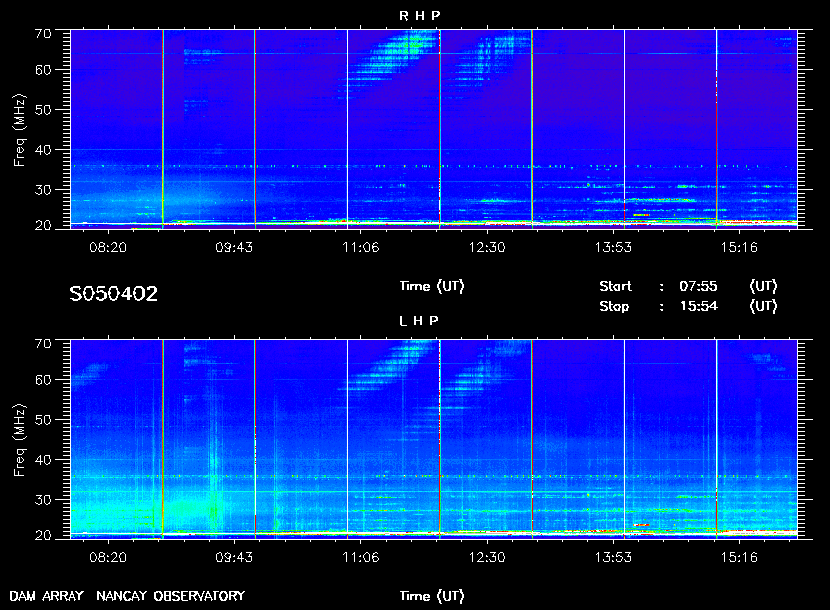Image resolution: width=830 pixels, height=610 pixels.
Task: Click the 20 MHz tick label on RHP plot
Action: pos(43,226)
